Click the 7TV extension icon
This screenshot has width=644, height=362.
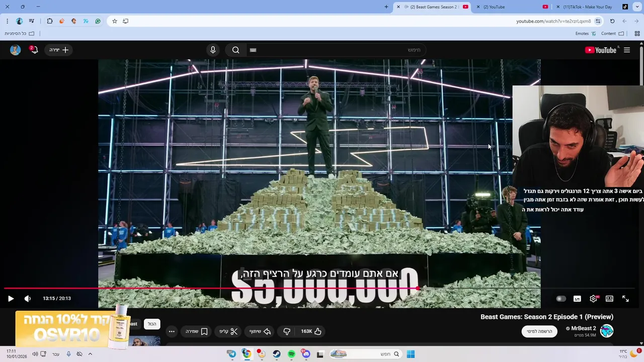pos(86,21)
